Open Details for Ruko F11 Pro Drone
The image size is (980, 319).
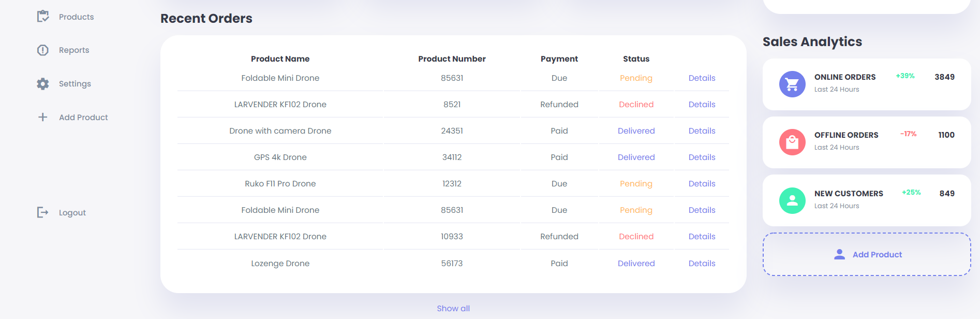pos(702,184)
